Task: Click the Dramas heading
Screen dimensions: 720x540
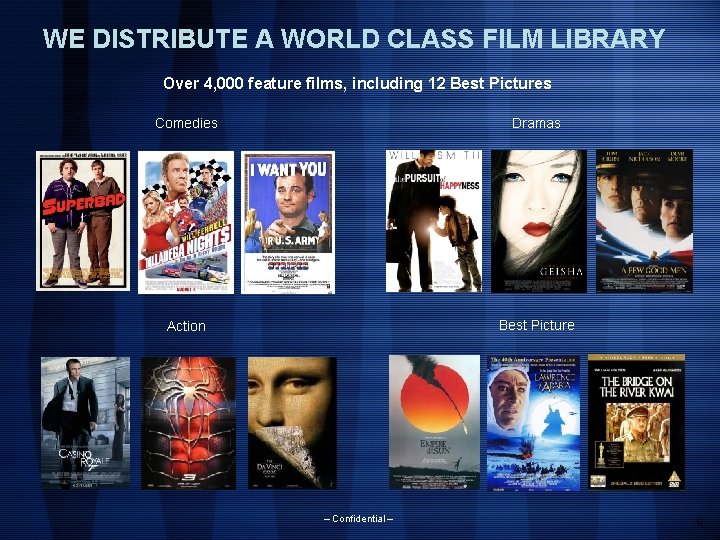Action: coord(536,123)
